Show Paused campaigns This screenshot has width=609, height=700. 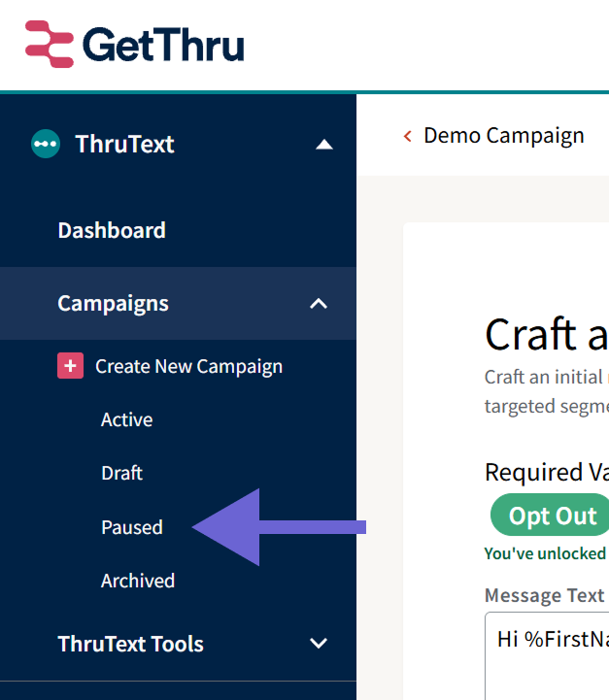(132, 527)
